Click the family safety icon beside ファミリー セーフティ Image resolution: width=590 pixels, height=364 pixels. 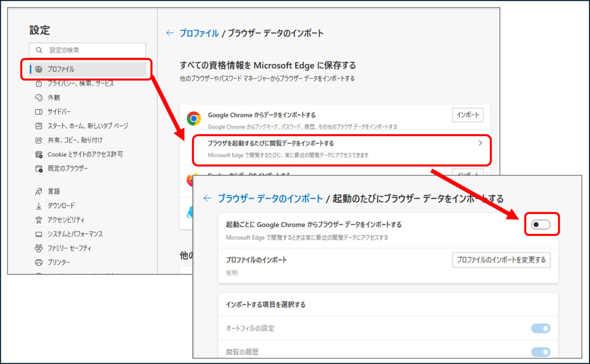pos(39,248)
